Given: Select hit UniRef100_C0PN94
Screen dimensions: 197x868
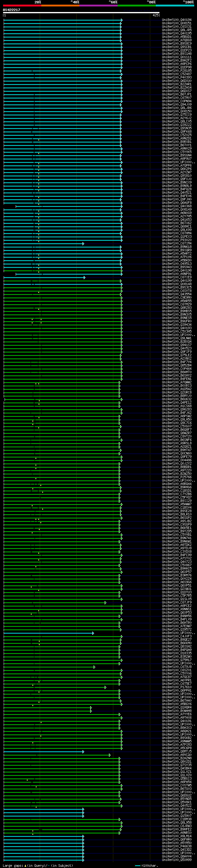Looking at the screenshot, I should coord(177,101).
